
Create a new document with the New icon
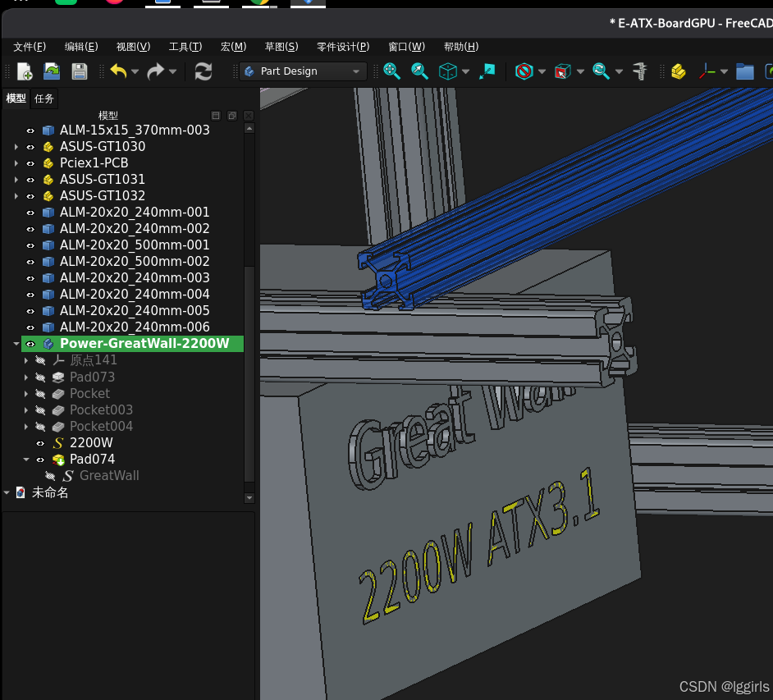24,71
